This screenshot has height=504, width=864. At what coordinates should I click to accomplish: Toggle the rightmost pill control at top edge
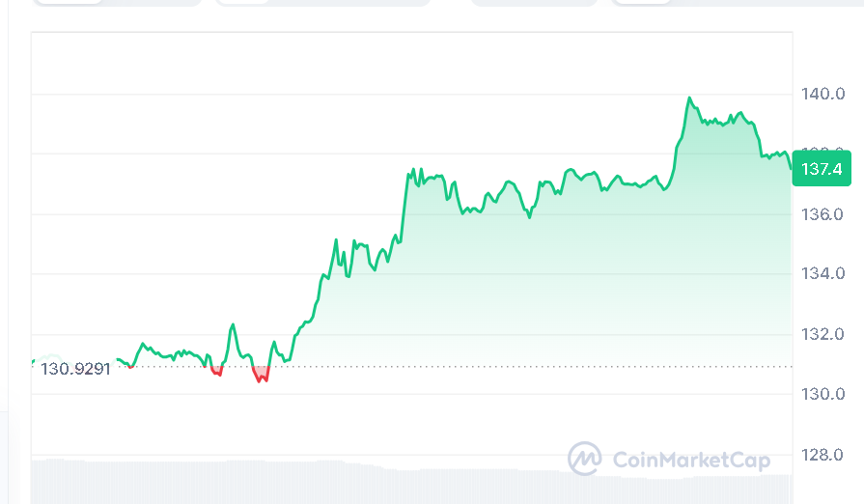[734, 2]
